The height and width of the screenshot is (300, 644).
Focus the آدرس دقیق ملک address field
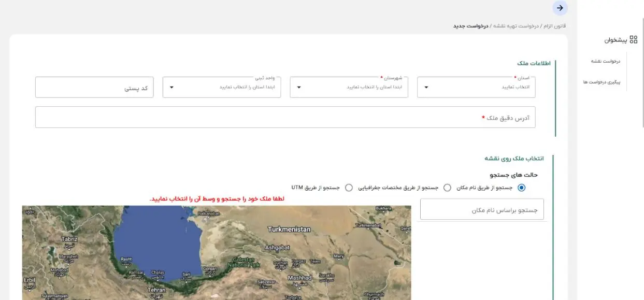(285, 117)
